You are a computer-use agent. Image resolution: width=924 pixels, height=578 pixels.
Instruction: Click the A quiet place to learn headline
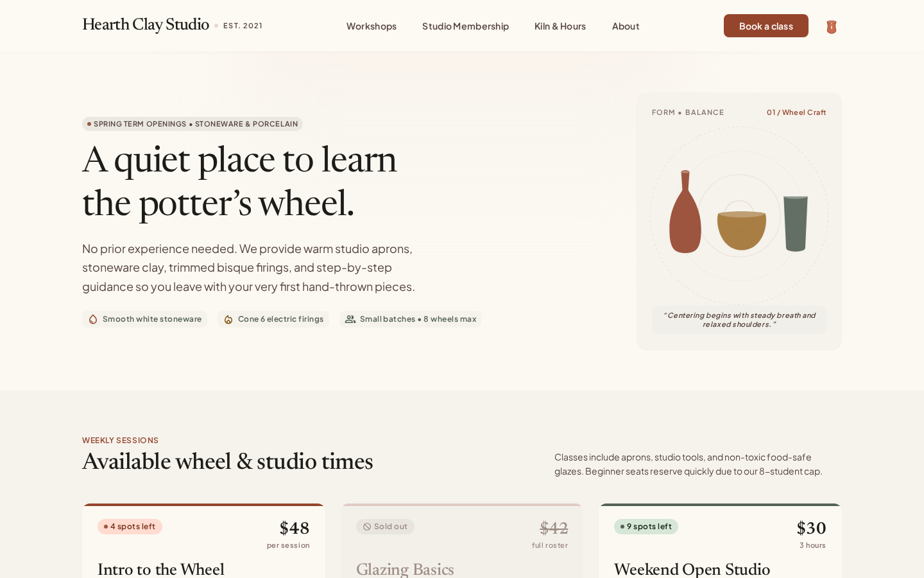click(239, 181)
